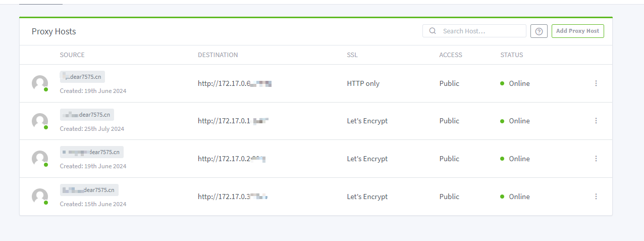Click avatar of the 172.17.0.2 host
Screen dimensions: 644x241
tap(40, 159)
